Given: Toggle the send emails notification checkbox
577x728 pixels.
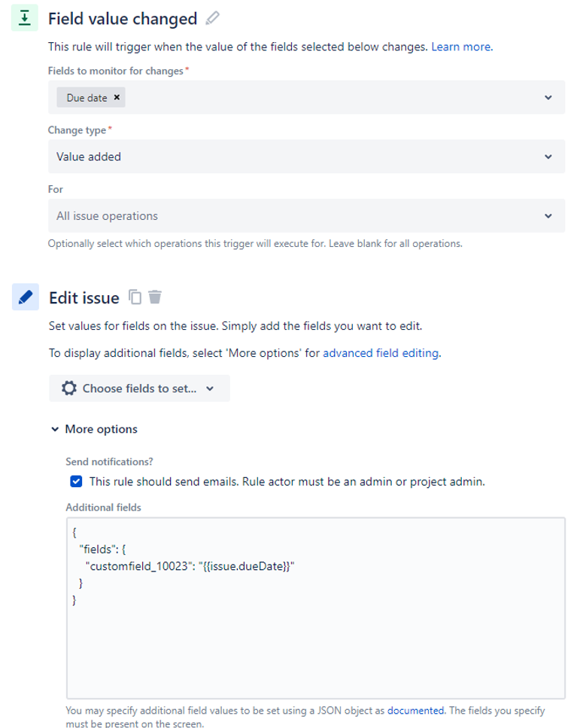Looking at the screenshot, I should tap(76, 482).
